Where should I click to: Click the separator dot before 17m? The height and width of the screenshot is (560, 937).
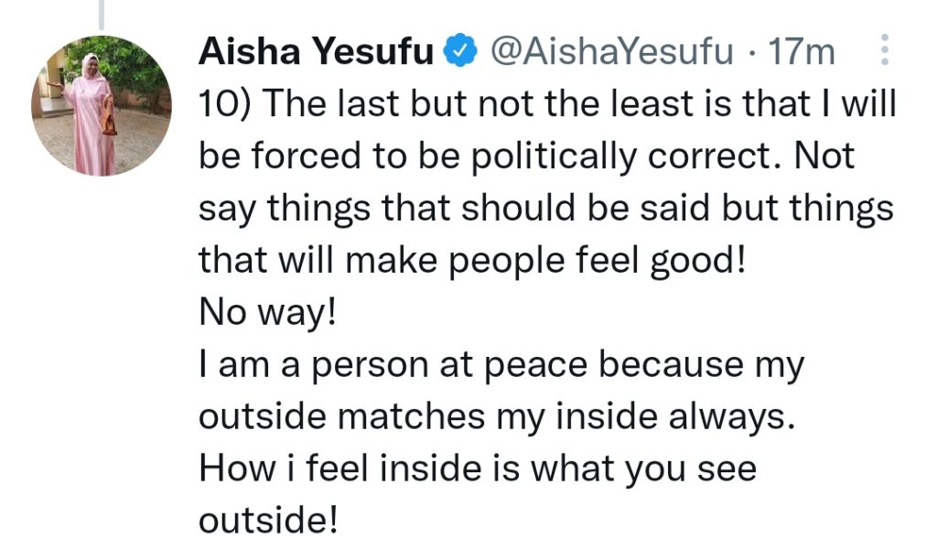click(x=751, y=53)
